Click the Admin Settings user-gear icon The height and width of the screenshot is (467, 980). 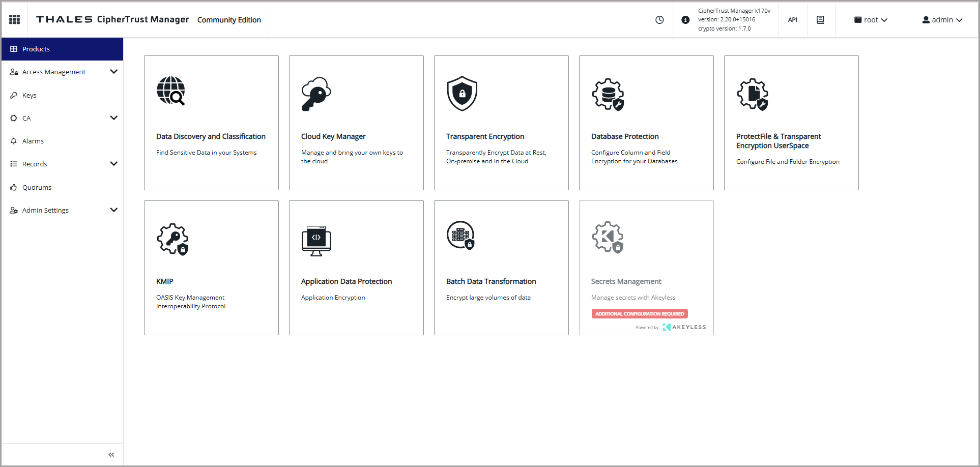click(14, 210)
